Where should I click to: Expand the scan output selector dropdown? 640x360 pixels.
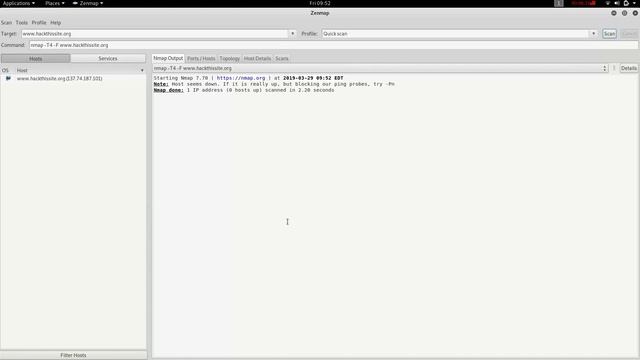604,69
